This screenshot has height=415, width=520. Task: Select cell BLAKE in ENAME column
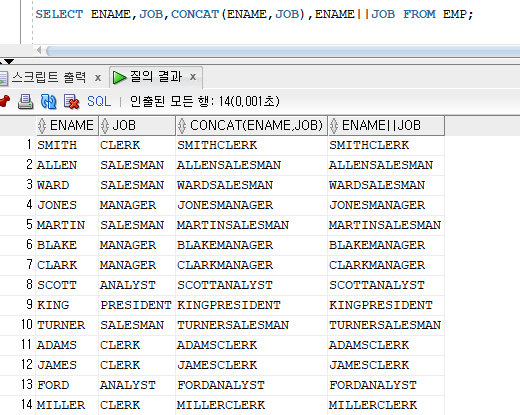[x=67, y=245]
